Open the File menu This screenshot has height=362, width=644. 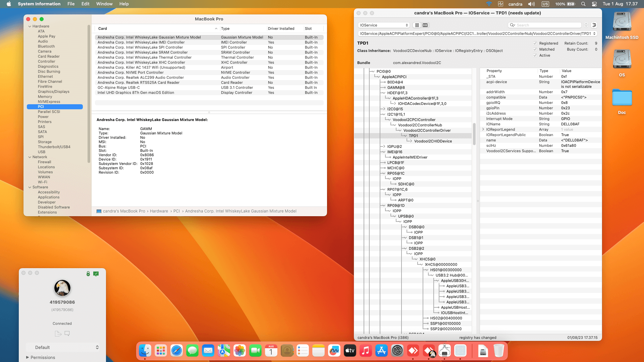[x=71, y=4]
